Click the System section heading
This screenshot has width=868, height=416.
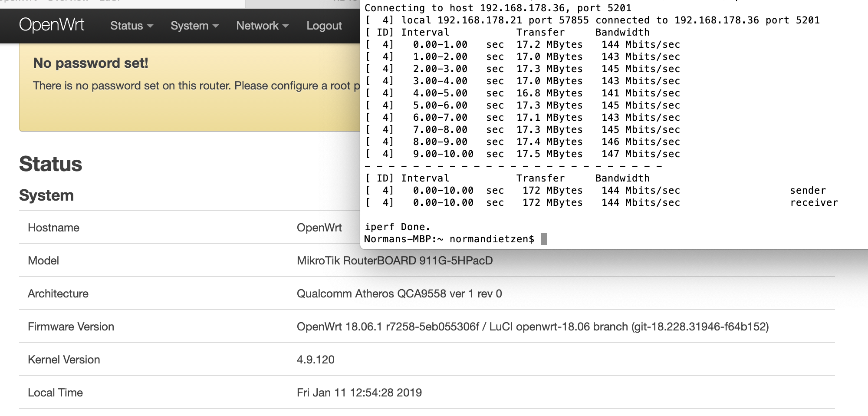[x=46, y=195]
